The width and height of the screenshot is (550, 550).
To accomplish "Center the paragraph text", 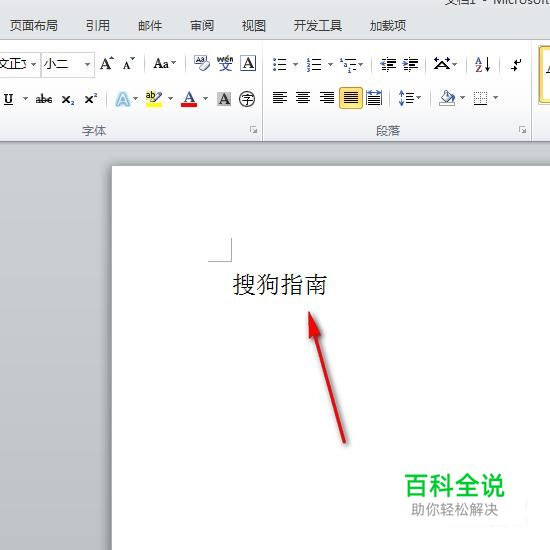I will tap(303, 98).
